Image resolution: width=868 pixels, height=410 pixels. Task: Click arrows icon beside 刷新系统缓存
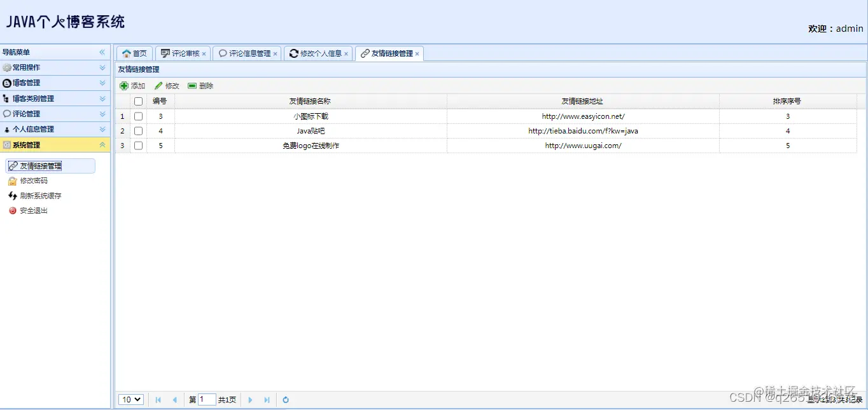pos(13,196)
